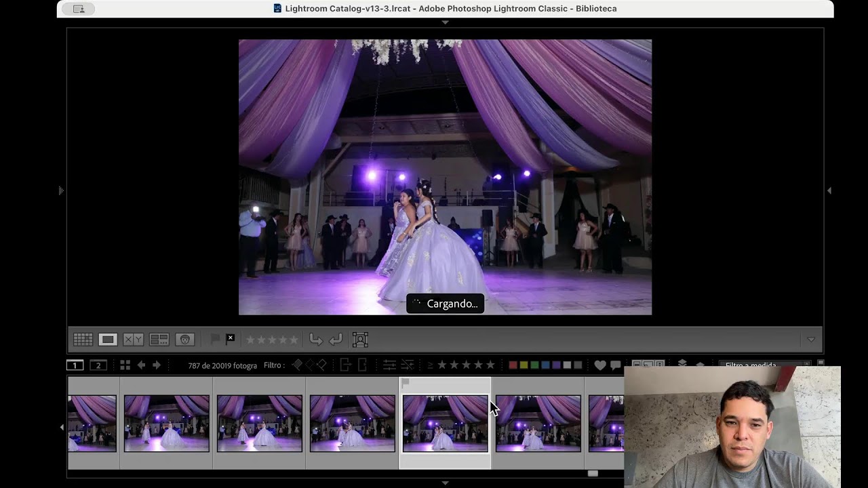The height and width of the screenshot is (488, 868).
Task: Click the stacked layers icon in filter bar
Action: tap(682, 364)
